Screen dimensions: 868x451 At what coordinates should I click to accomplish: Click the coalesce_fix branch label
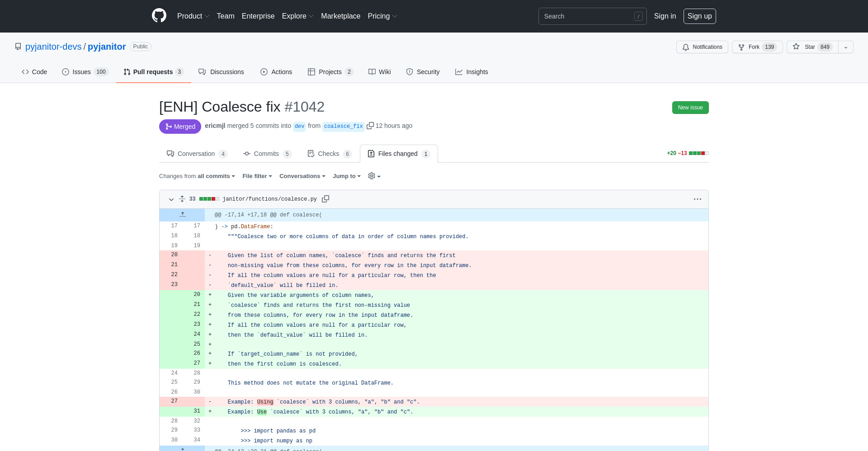(343, 126)
